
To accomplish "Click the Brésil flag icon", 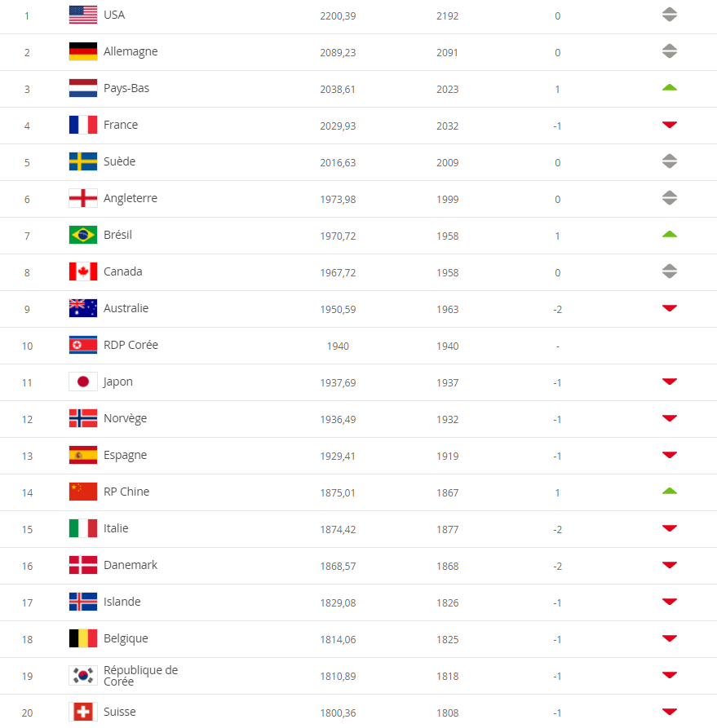I will pyautogui.click(x=83, y=235).
